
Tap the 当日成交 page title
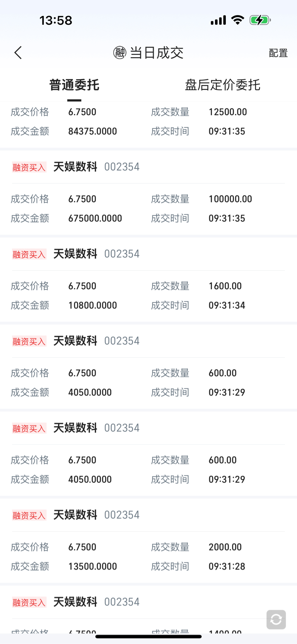click(x=157, y=53)
